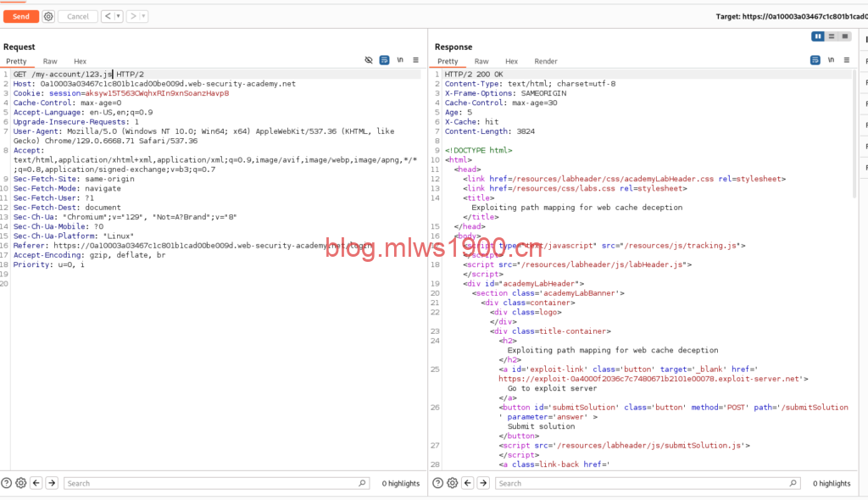Place cursor in GET /my-account/123.js line
This screenshot has height=500, width=868.
coord(79,75)
